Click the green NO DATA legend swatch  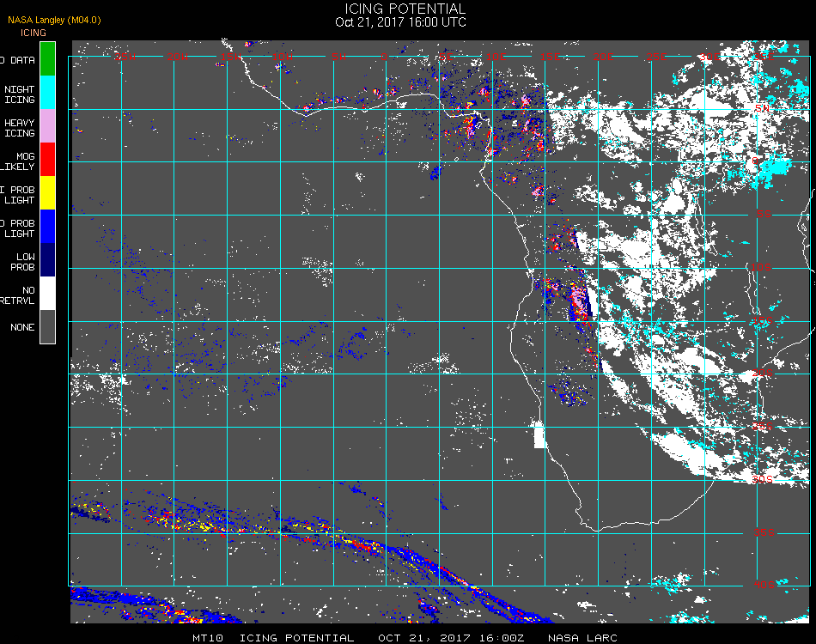coord(47,58)
